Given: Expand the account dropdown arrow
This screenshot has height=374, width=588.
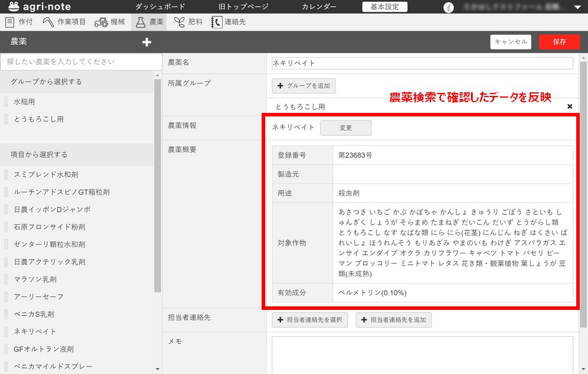Looking at the screenshot, I should pos(576,7).
